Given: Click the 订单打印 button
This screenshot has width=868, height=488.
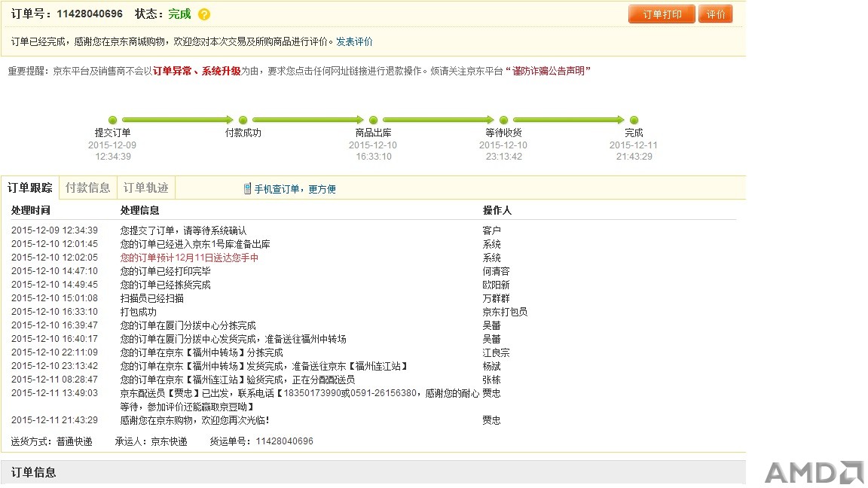Looking at the screenshot, I should pos(662,14).
